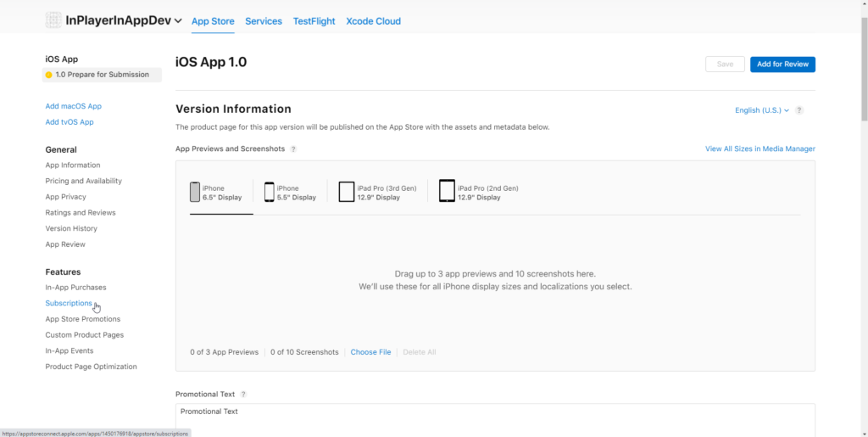Open View All Sizes in Media Manager
The height and width of the screenshot is (437, 868).
760,149
